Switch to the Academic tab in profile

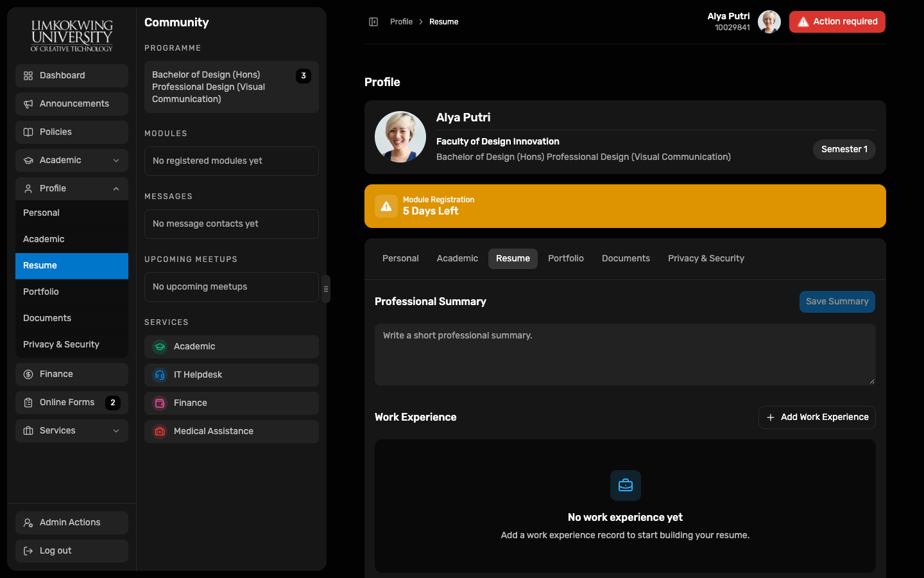pyautogui.click(x=458, y=259)
